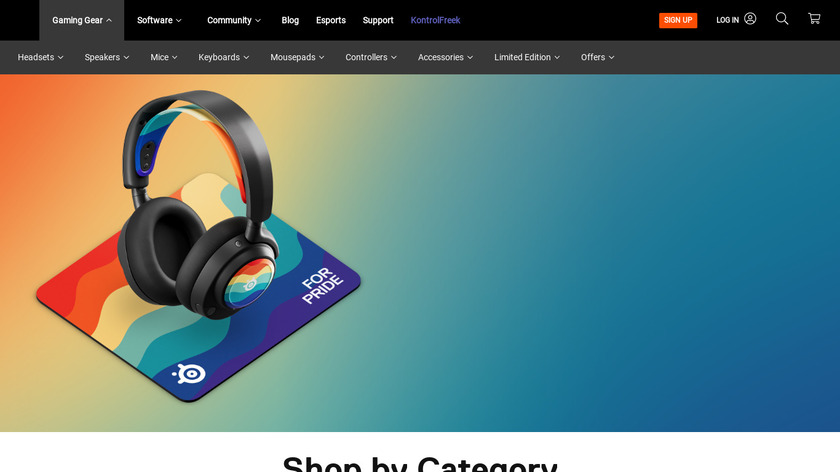Open the Support page
This screenshot has width=840, height=472.
click(x=378, y=20)
